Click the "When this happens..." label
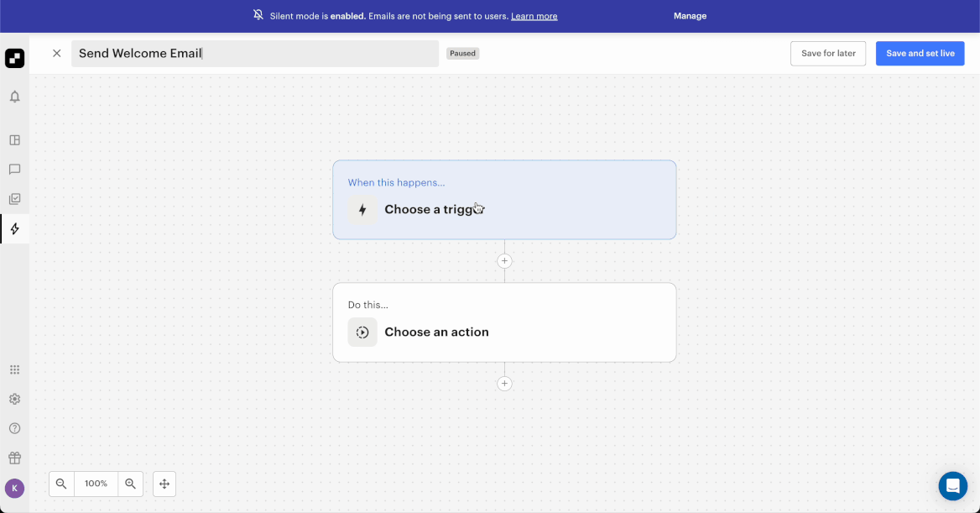 [x=396, y=183]
